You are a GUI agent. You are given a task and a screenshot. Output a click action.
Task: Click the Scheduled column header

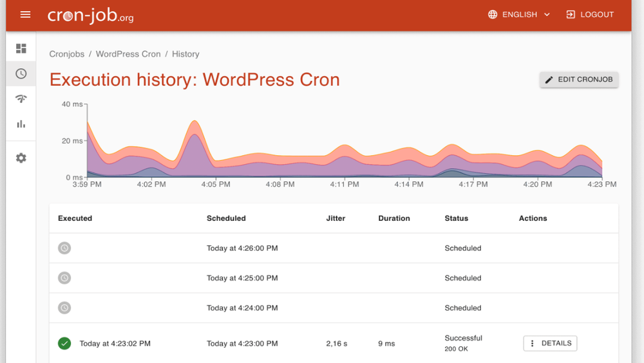226,218
